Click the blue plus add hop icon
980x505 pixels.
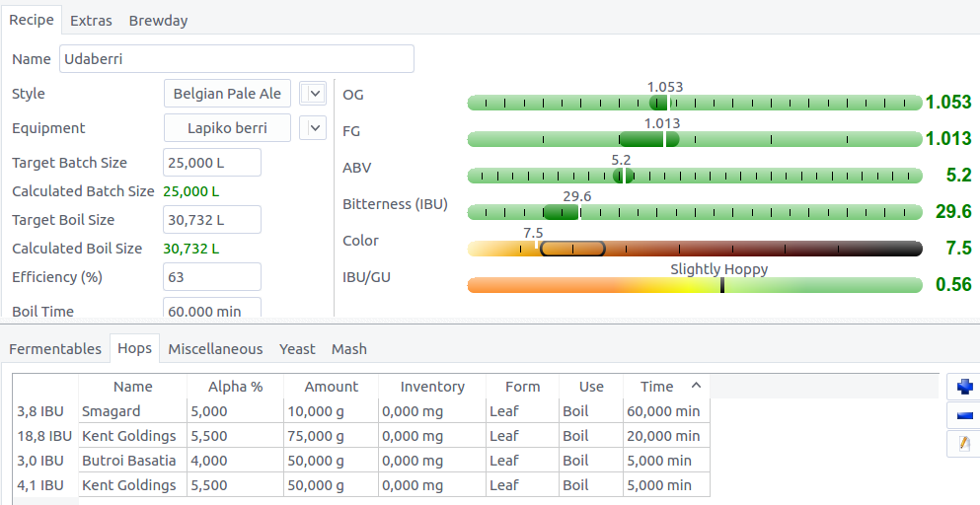pos(963,387)
